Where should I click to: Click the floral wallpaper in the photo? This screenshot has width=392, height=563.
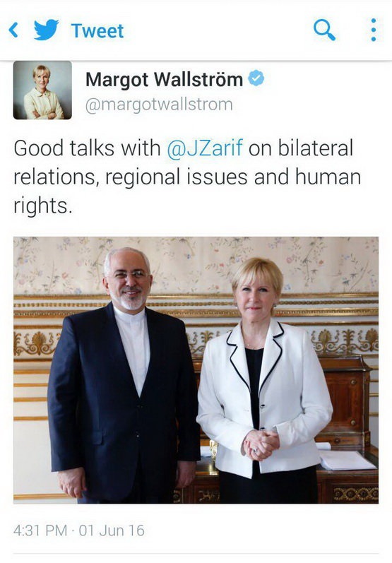click(196, 264)
